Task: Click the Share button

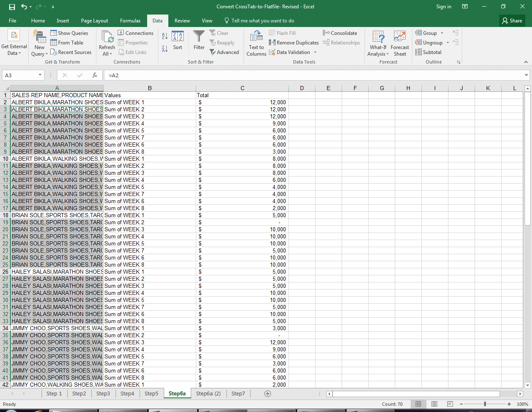Action: [x=512, y=21]
